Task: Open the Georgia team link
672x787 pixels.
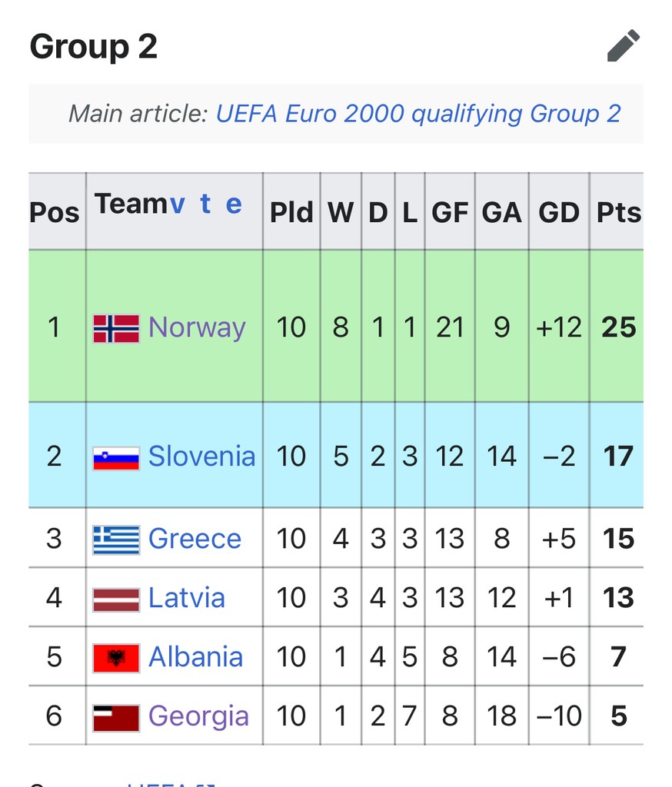Action: point(198,717)
